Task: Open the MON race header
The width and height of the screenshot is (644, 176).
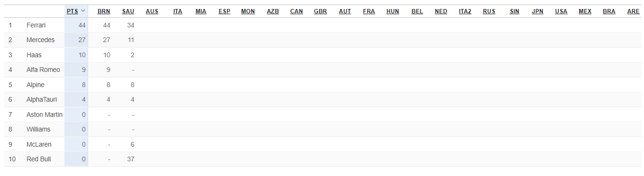Action: coord(248,11)
